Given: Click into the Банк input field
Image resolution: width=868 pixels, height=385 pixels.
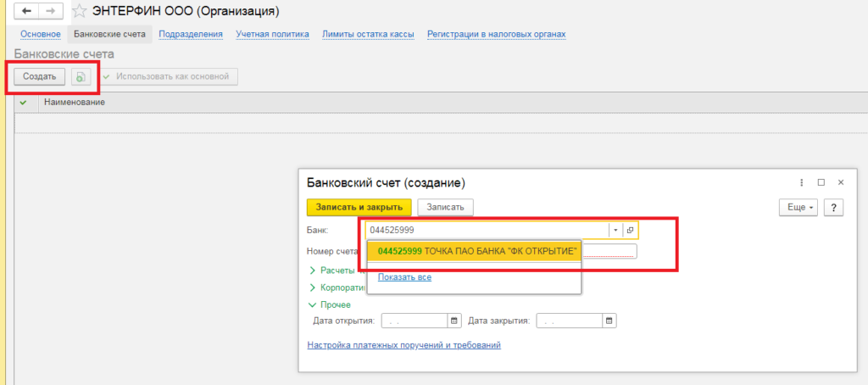Looking at the screenshot, I should tap(487, 230).
